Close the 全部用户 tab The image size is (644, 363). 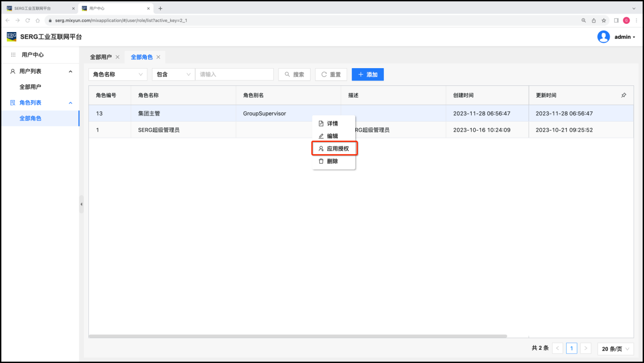[117, 57]
